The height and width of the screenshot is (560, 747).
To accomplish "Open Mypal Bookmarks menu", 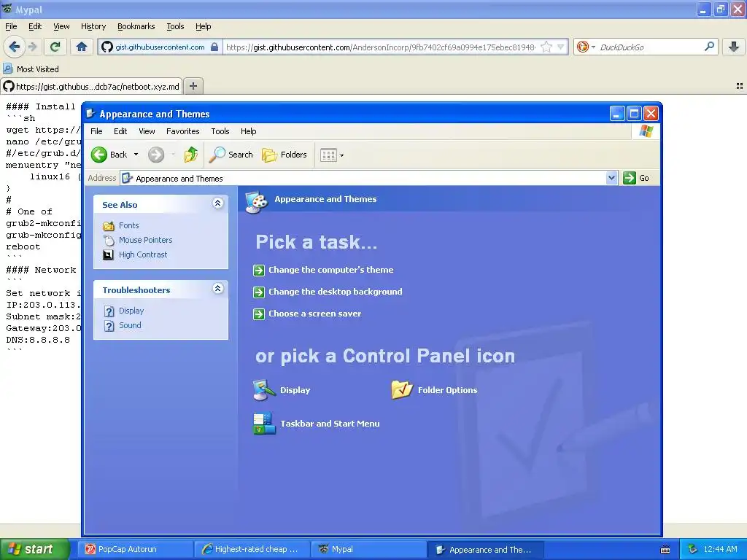I will pyautogui.click(x=136, y=26).
